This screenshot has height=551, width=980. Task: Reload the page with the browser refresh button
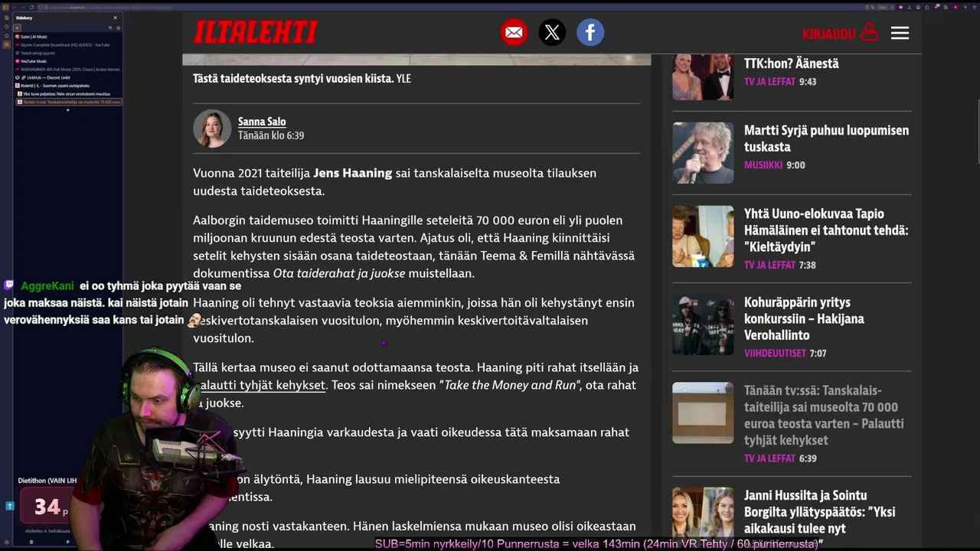coord(31,7)
